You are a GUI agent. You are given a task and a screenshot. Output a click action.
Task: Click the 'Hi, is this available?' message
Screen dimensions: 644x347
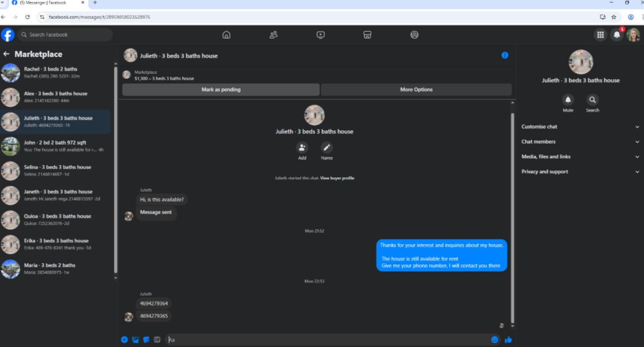pos(162,200)
